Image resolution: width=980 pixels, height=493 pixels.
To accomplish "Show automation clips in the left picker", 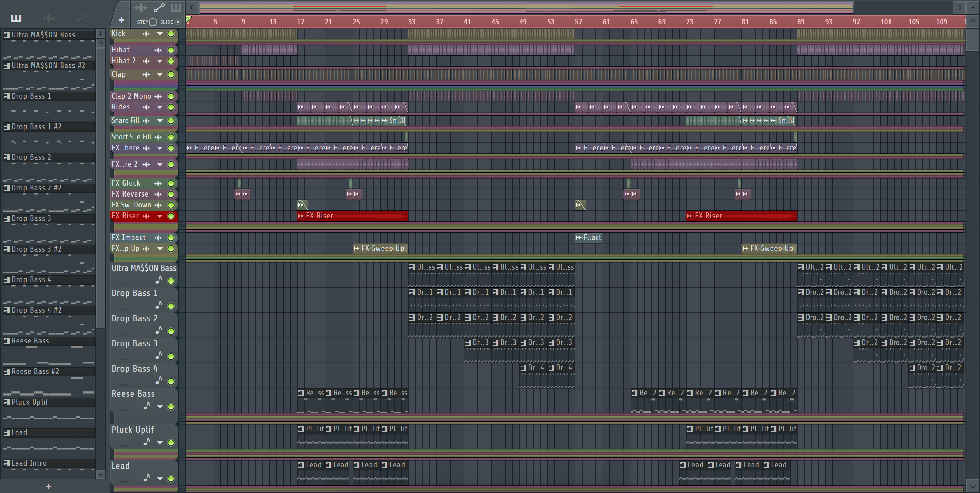I will [81, 18].
